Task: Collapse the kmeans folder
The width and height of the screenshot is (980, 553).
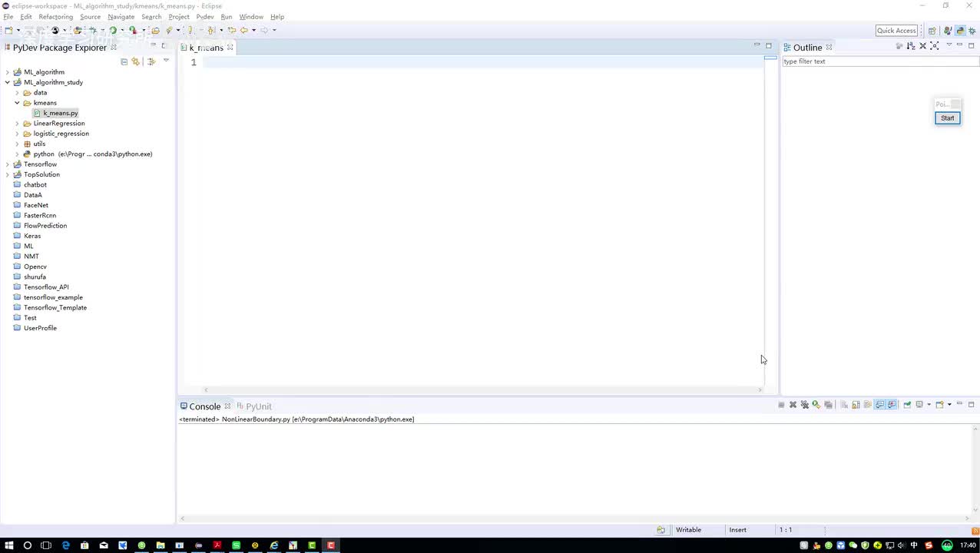Action: point(17,103)
